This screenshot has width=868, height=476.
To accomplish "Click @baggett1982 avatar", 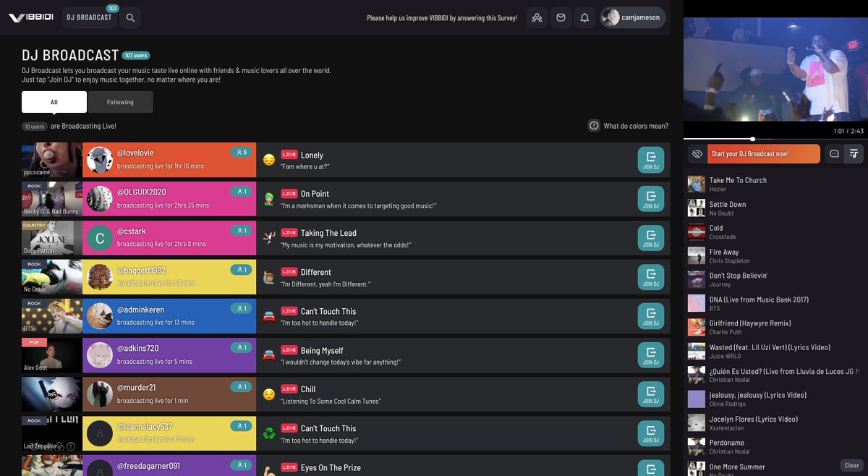I will (x=100, y=277).
